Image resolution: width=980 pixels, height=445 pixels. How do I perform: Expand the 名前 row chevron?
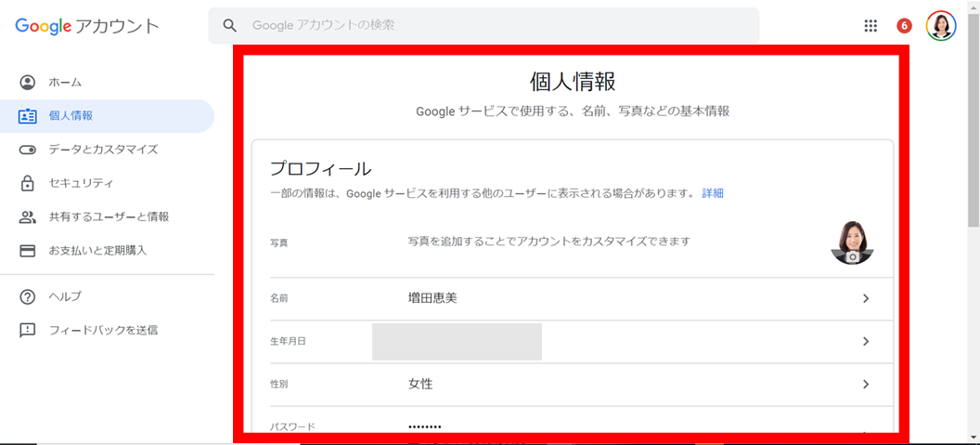[866, 298]
